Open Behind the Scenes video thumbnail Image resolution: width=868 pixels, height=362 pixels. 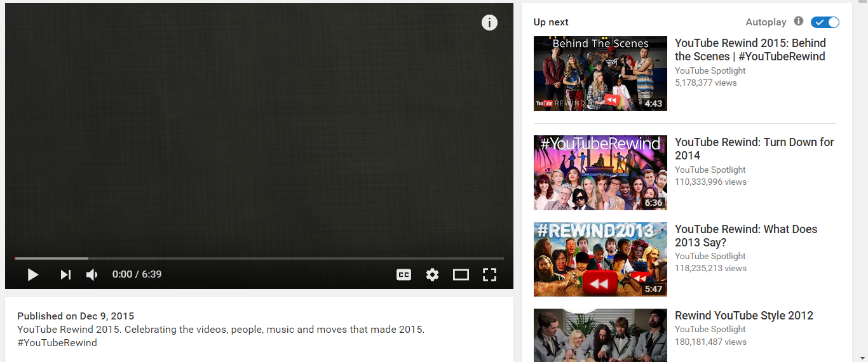coord(600,74)
